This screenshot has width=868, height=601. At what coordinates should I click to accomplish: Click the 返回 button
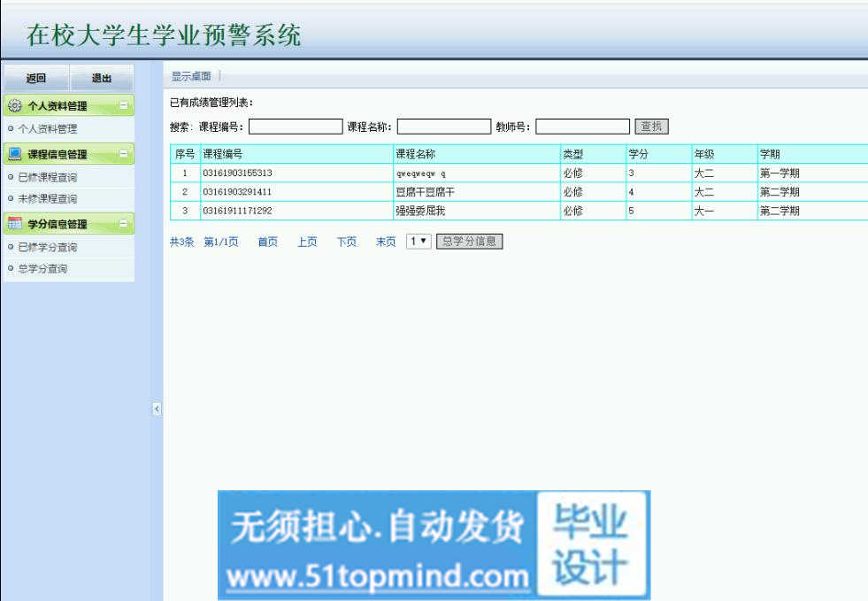36,79
